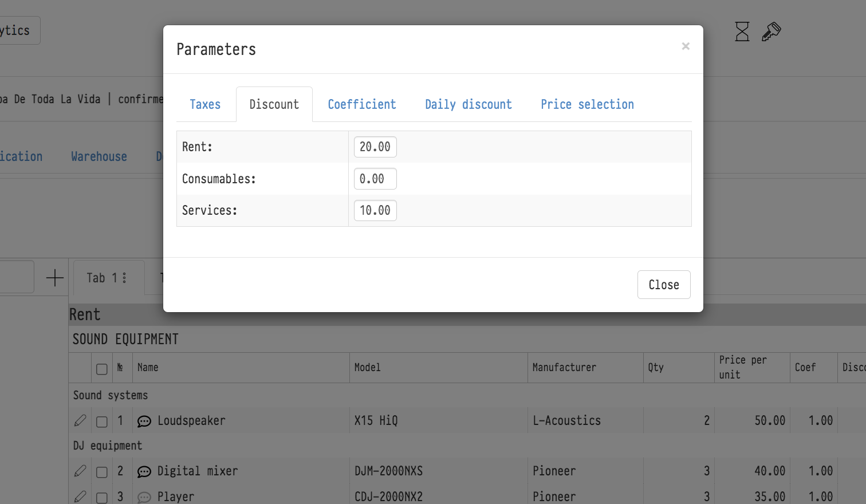This screenshot has width=866, height=504.
Task: Click the hourglass icon in header
Action: pos(742,31)
